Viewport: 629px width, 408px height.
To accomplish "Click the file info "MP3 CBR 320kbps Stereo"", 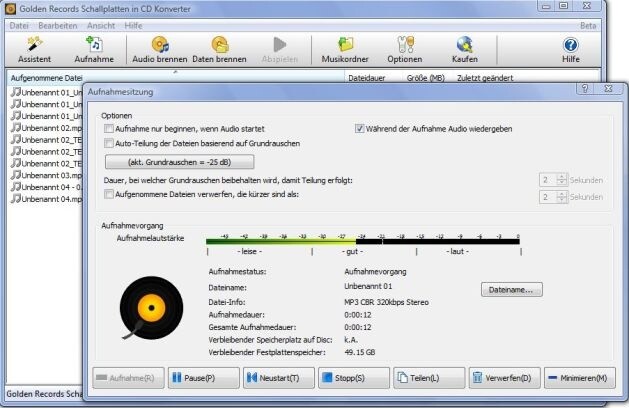I will 386,302.
